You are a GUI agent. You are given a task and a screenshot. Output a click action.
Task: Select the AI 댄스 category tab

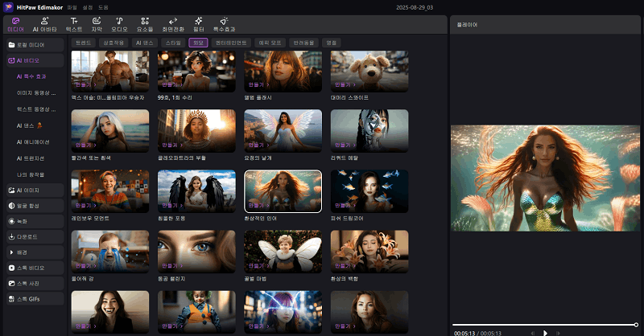point(146,43)
